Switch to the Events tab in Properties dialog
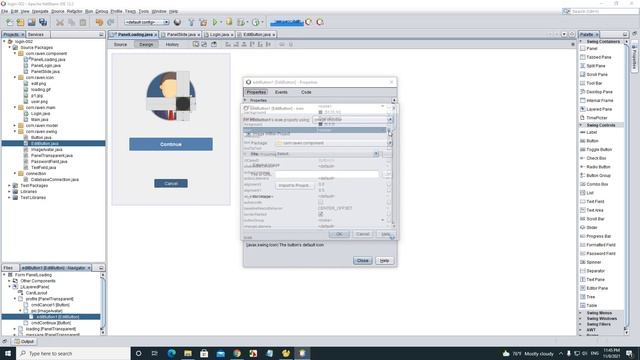This screenshot has height=360, width=640. [x=281, y=92]
